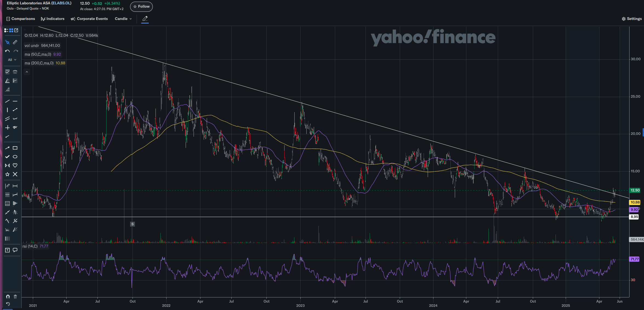Select the Elliott wave zigzag tool
Screen dimensions: 644x310
coord(7,212)
